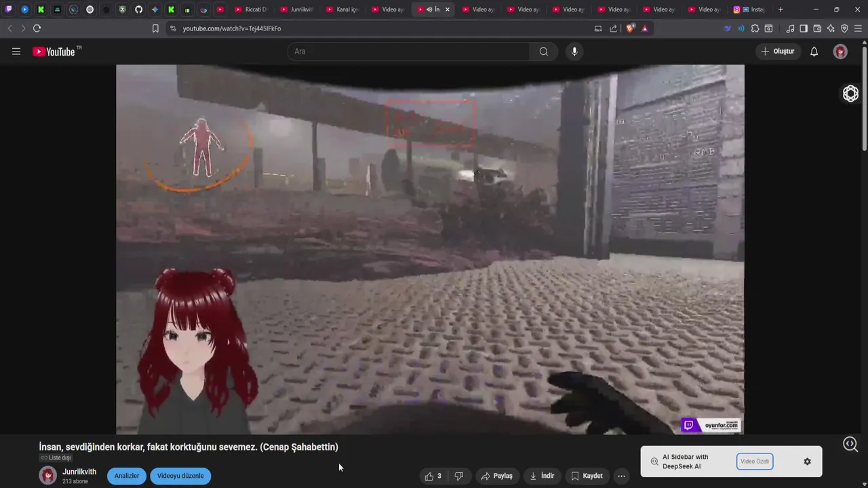Open AI Sidebar settings gear
868x488 pixels.
point(807,462)
